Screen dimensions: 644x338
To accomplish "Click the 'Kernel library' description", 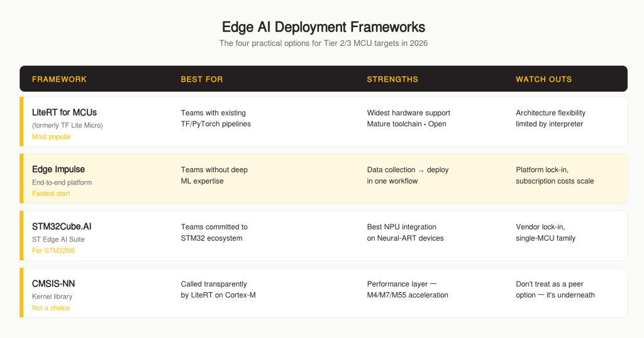I will 52,296.
